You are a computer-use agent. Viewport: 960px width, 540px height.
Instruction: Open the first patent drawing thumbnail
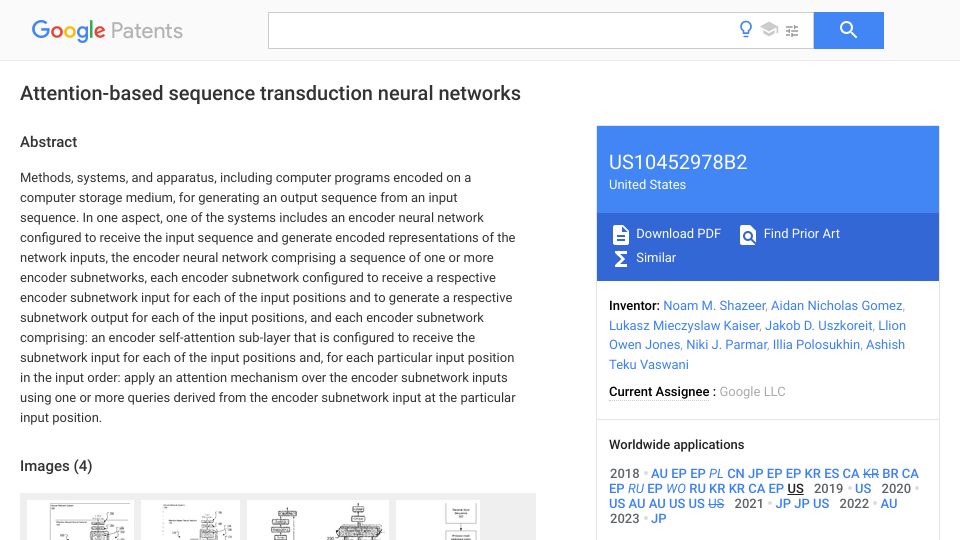(x=80, y=520)
